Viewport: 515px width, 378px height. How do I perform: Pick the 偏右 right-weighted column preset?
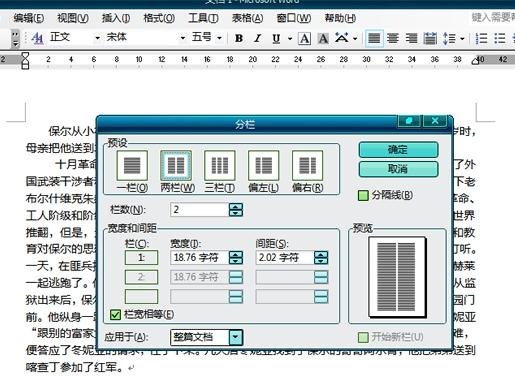[x=307, y=165]
